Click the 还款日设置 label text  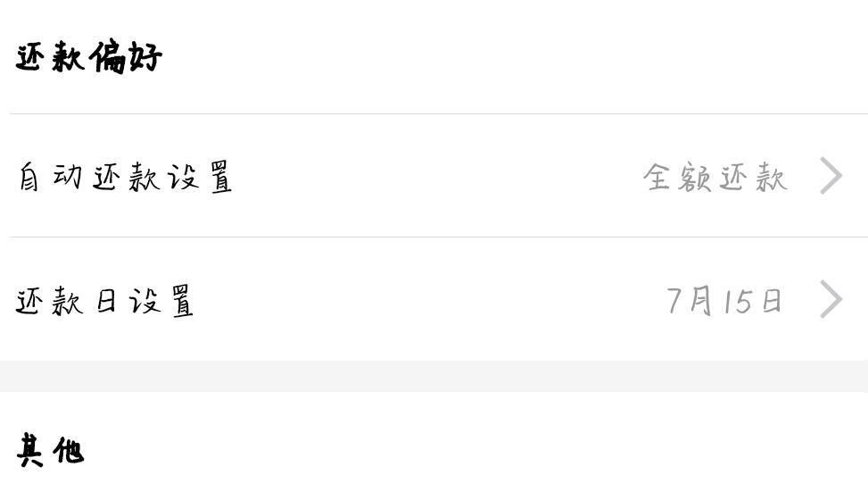(104, 301)
